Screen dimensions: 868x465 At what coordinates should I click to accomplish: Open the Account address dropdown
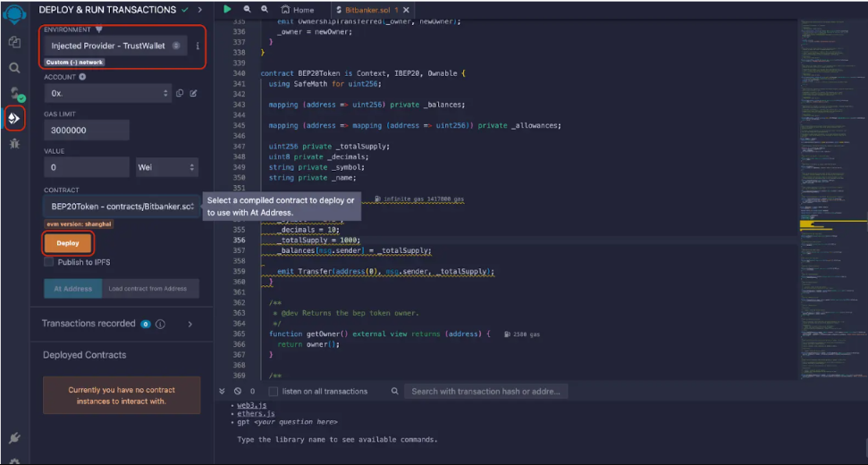click(108, 94)
